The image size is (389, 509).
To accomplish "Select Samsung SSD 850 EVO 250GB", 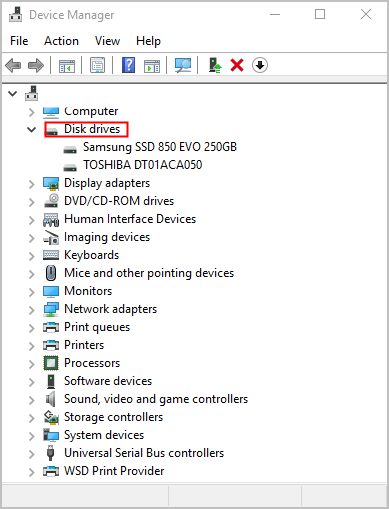I will click(160, 147).
